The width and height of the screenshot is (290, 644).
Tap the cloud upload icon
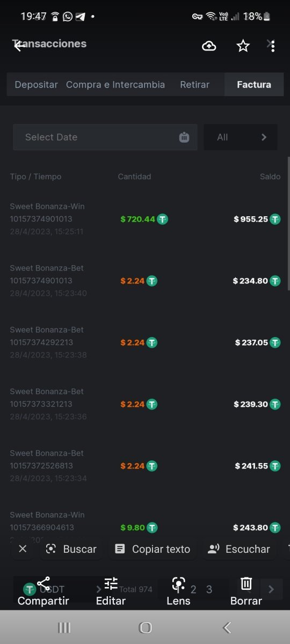point(209,46)
